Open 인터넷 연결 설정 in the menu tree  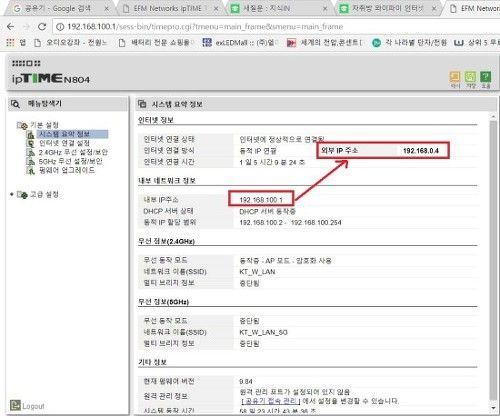(64, 143)
